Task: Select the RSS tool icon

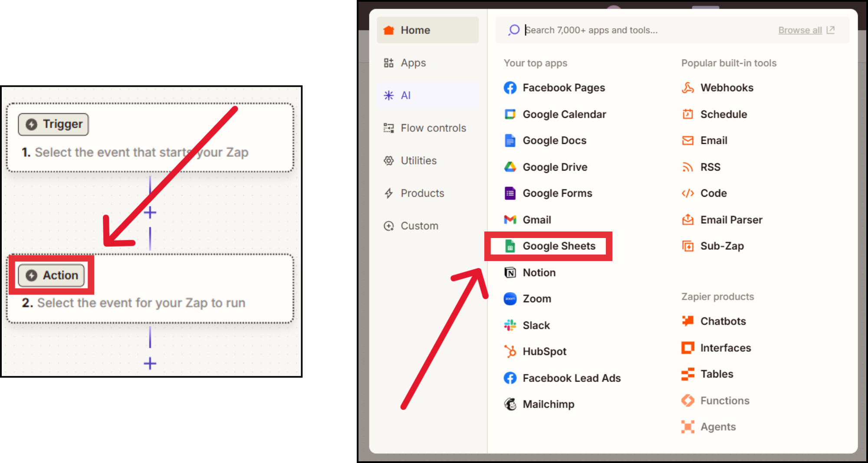Action: 687,167
